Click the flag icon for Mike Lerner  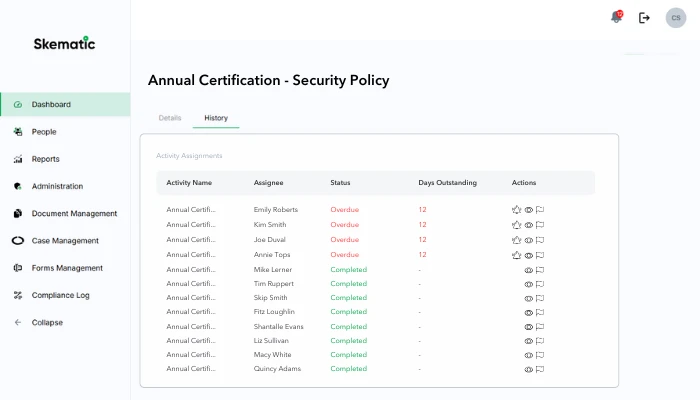pyautogui.click(x=540, y=270)
